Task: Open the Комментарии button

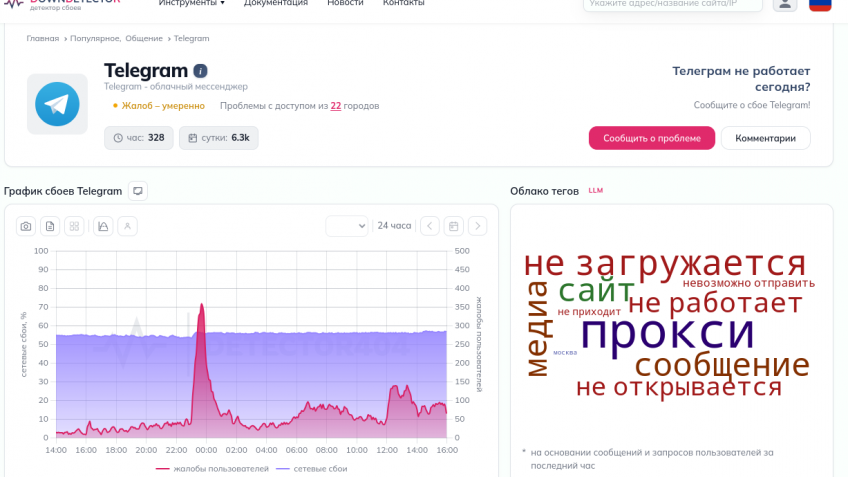Action: (765, 138)
